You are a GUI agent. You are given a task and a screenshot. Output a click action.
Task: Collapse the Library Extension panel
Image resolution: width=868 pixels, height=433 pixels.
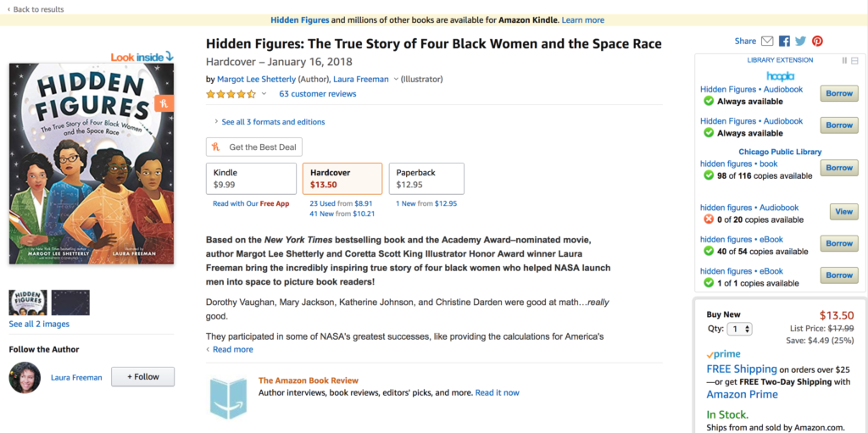coord(855,60)
